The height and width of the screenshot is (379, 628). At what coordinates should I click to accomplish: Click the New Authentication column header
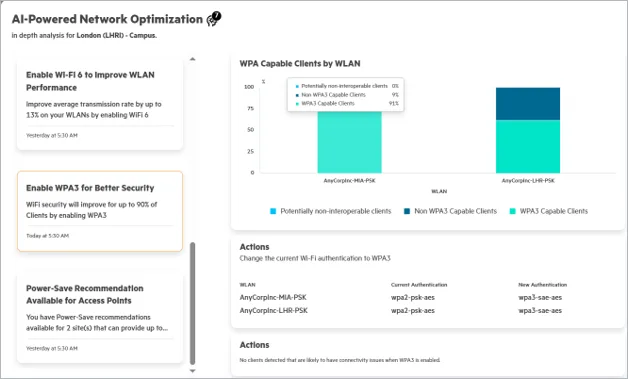[x=542, y=285]
